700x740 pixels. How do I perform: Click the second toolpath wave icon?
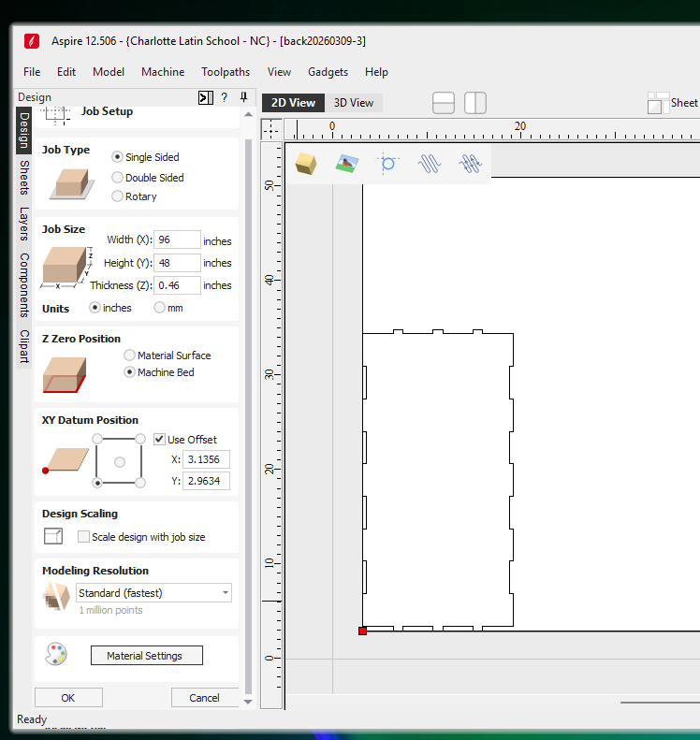(x=470, y=164)
